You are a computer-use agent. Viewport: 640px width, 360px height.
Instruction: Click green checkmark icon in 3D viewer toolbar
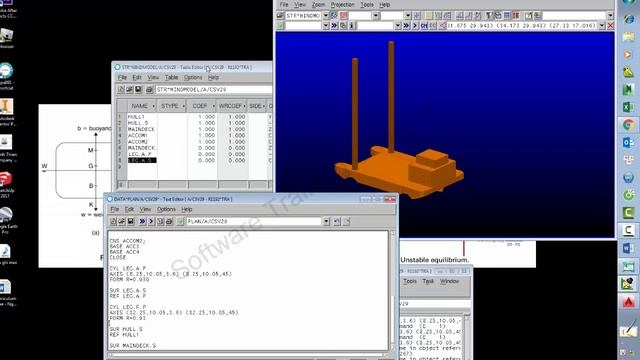pos(280,25)
